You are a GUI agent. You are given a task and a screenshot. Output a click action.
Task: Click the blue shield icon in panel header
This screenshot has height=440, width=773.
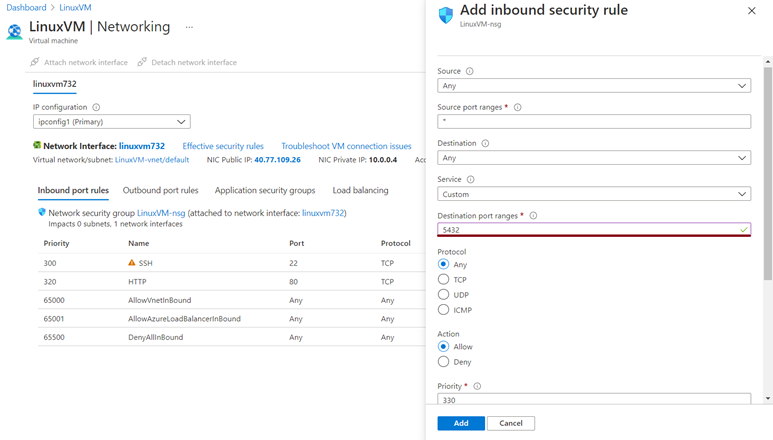(x=446, y=15)
